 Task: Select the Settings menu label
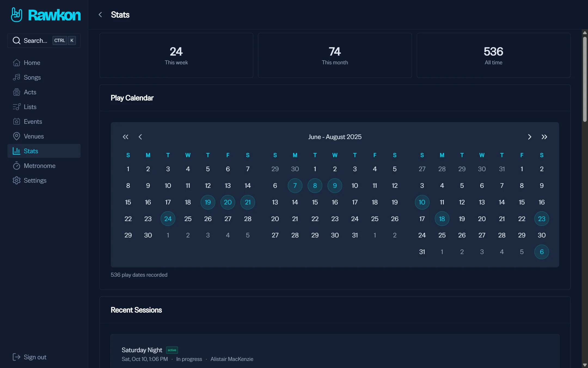pyautogui.click(x=35, y=180)
